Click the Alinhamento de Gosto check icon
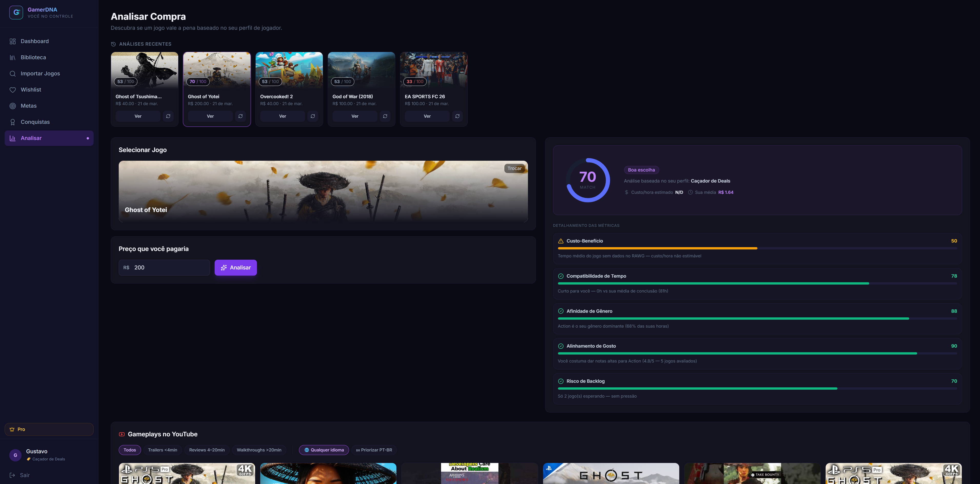This screenshot has height=484, width=980. pyautogui.click(x=561, y=346)
